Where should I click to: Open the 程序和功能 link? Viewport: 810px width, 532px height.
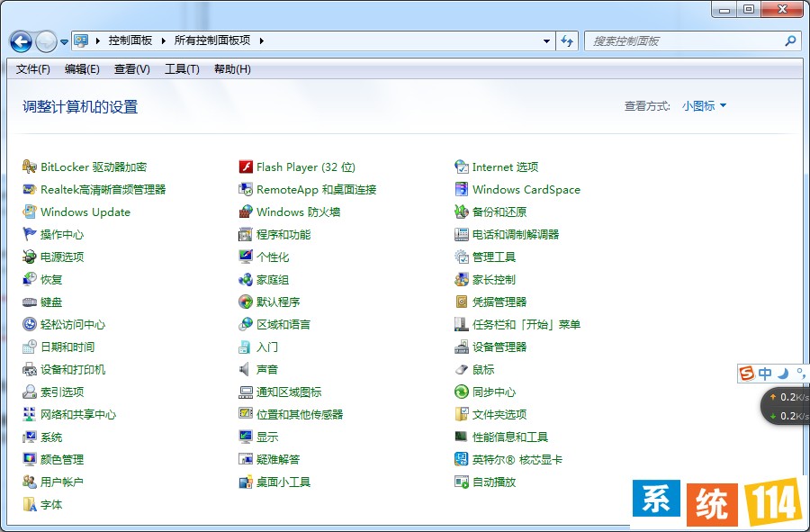283,234
